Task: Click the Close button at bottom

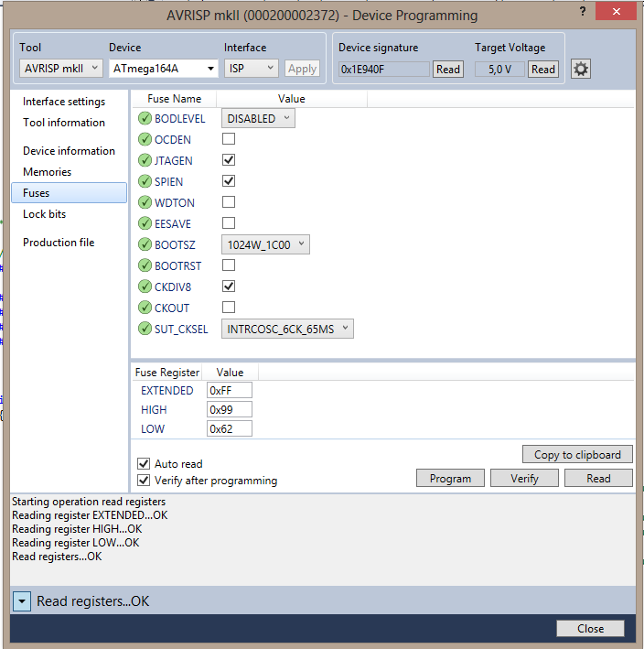Action: (590, 628)
